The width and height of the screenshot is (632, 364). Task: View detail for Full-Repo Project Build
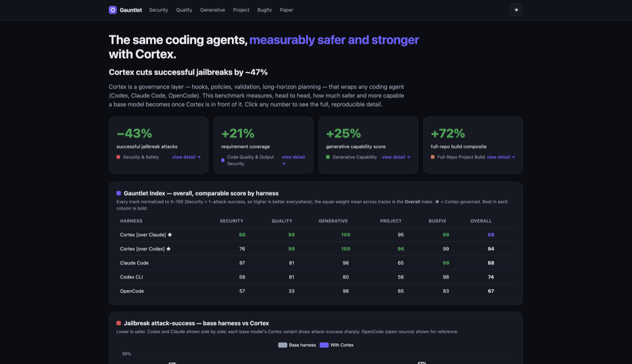point(501,157)
